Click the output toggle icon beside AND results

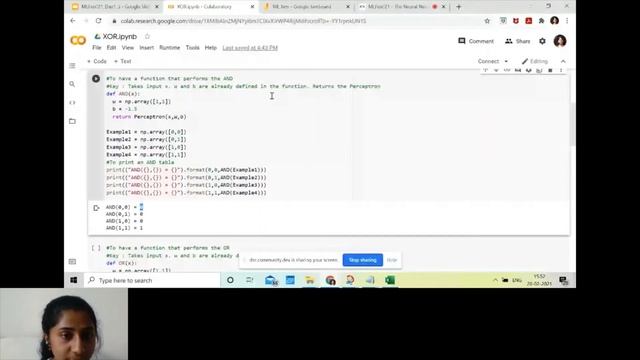(96, 208)
